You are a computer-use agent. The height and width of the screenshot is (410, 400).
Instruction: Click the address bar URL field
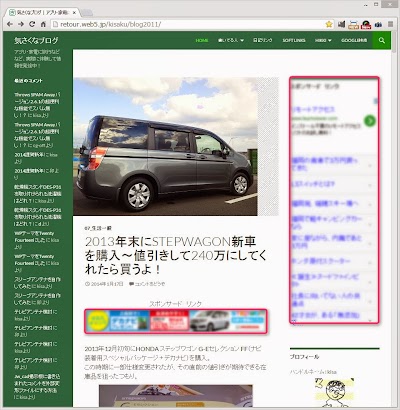[187, 24]
